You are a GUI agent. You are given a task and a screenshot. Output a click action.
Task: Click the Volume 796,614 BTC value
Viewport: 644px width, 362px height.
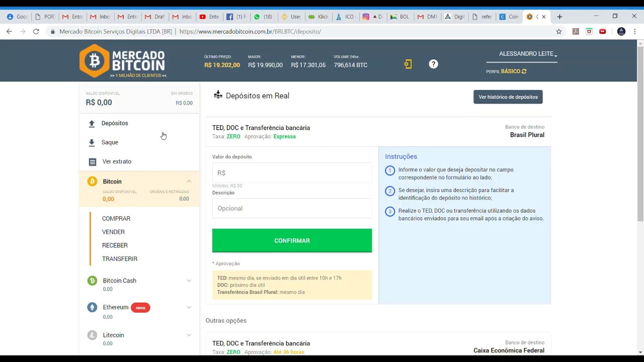(x=351, y=65)
